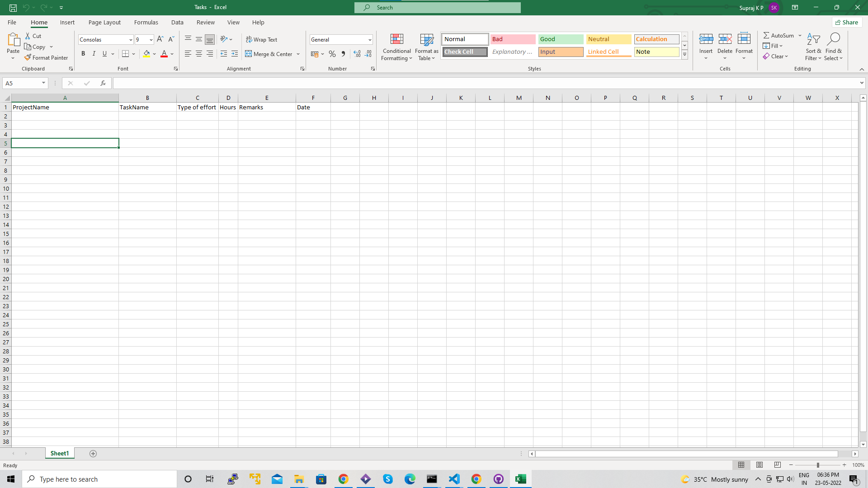Apply italic formatting
This screenshot has width=868, height=488.
point(94,54)
